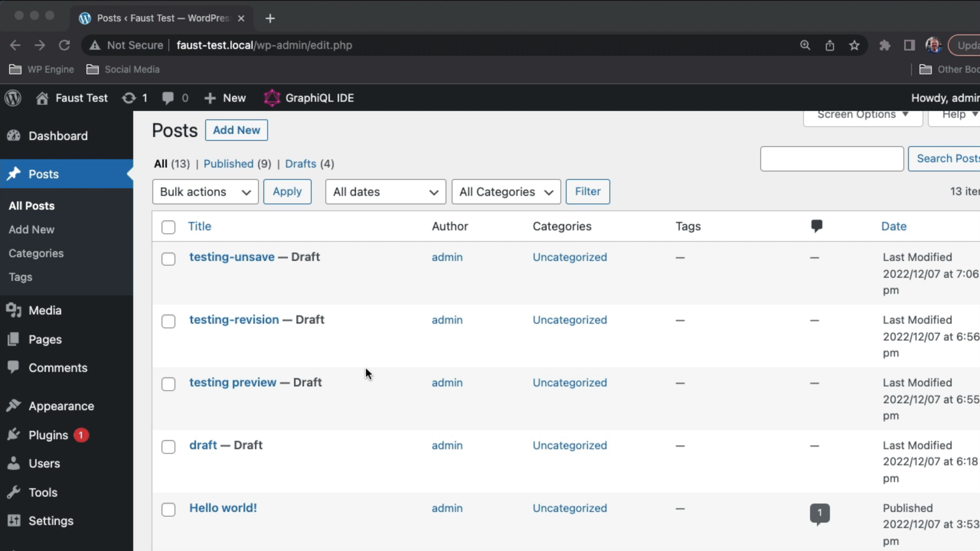This screenshot has height=551, width=980.
Task: Sort by the comment bubble column header
Action: 817,226
